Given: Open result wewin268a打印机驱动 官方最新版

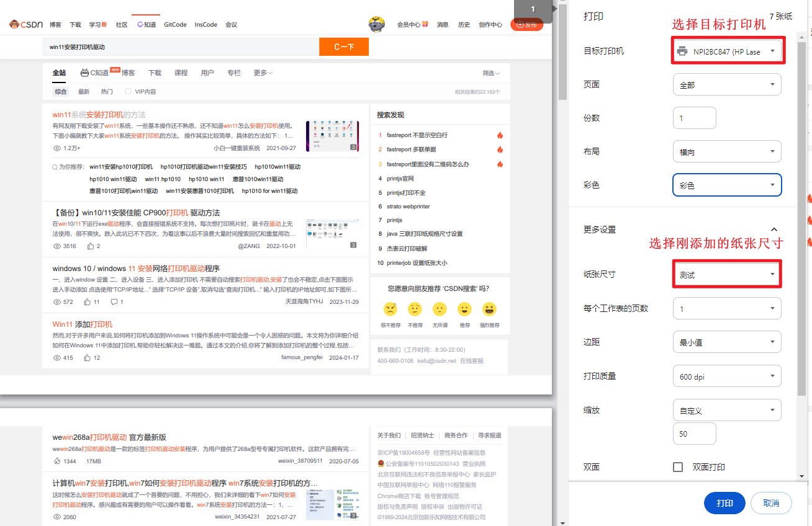Looking at the screenshot, I should pyautogui.click(x=109, y=437).
